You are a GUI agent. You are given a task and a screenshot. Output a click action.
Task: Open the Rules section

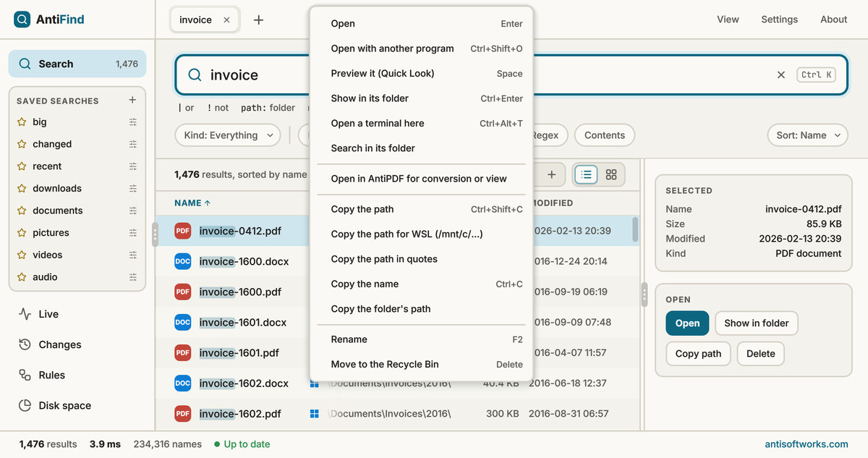(x=77, y=375)
